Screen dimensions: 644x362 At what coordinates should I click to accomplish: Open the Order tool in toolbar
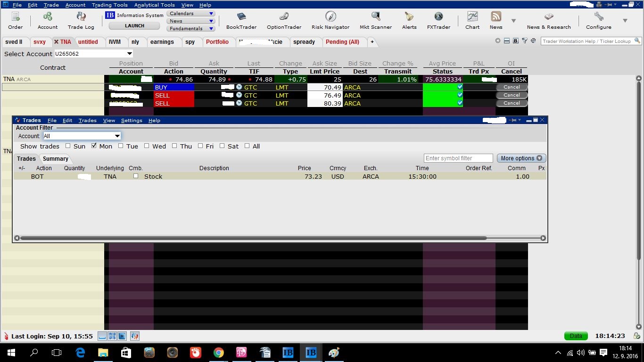(x=15, y=21)
